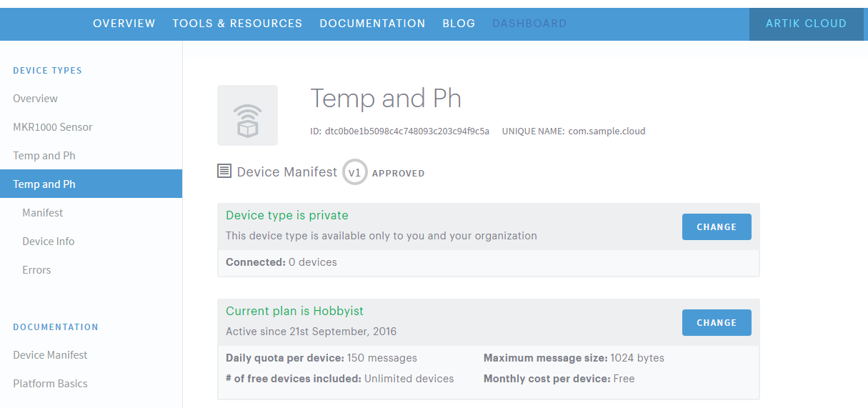Viewport: 868px width, 408px height.
Task: Click the v1 version circle badge
Action: click(354, 172)
